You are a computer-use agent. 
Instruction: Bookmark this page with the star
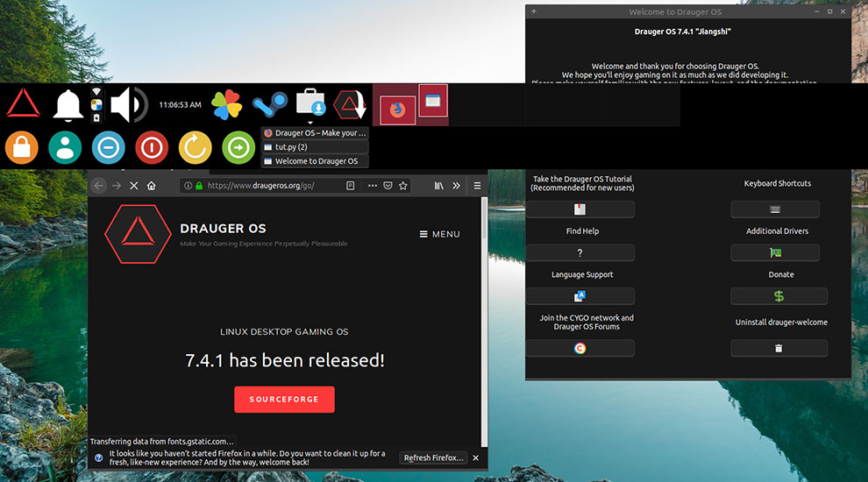[403, 186]
